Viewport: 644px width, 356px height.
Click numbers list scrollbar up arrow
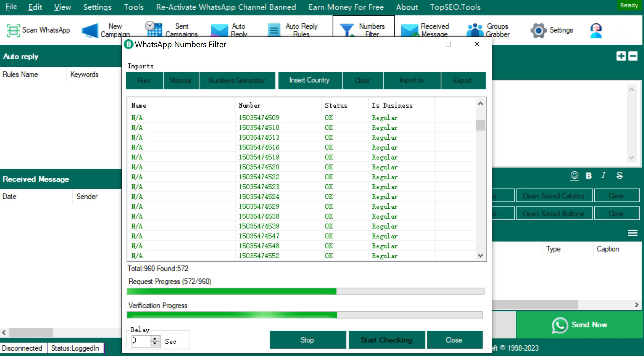click(480, 104)
